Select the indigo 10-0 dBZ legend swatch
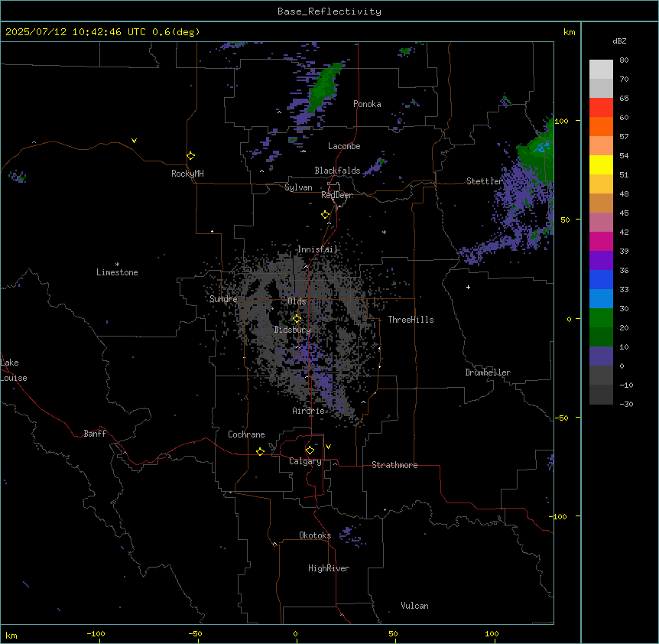Screen dimensions: 659x644 (601, 356)
